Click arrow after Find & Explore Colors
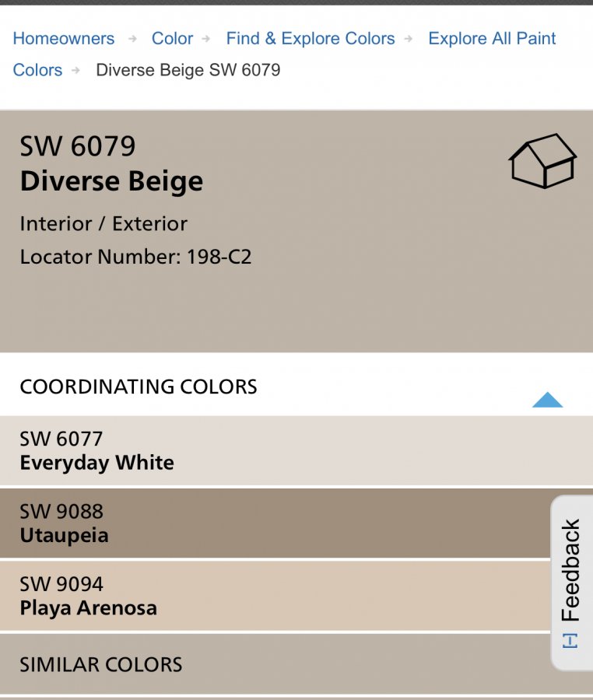The image size is (593, 700). 408,39
